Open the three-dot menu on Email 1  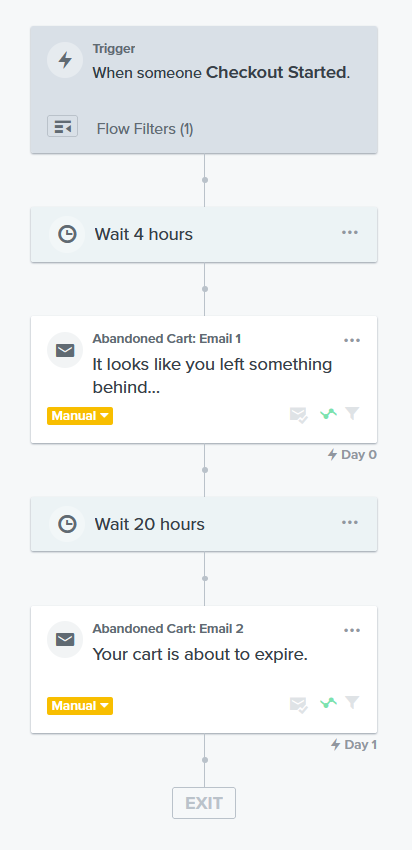coord(352,340)
